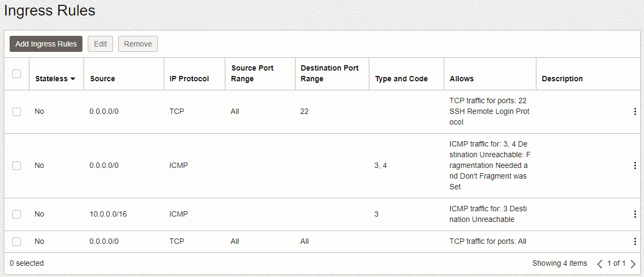644x277 pixels.
Task: Click the IP Protocol column header
Action: [x=189, y=79]
